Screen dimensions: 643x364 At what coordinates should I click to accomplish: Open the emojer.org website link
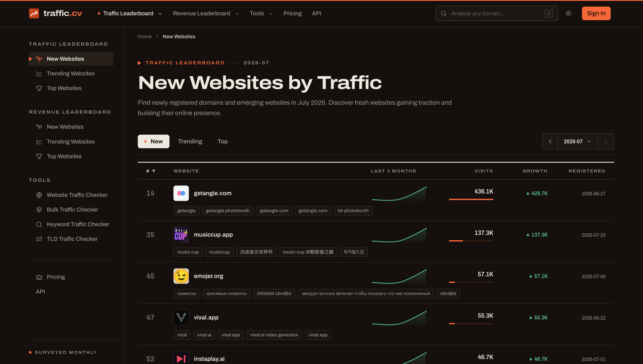(209, 276)
